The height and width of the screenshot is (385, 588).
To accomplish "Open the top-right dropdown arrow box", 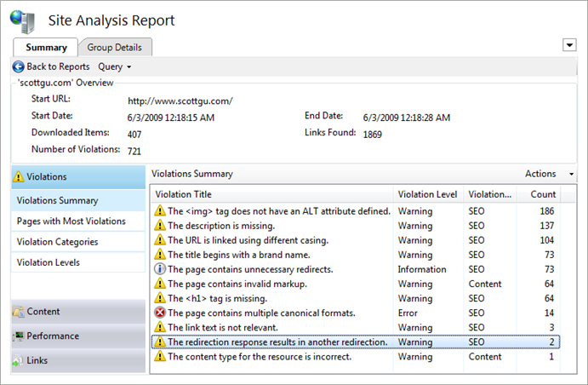I will [569, 45].
